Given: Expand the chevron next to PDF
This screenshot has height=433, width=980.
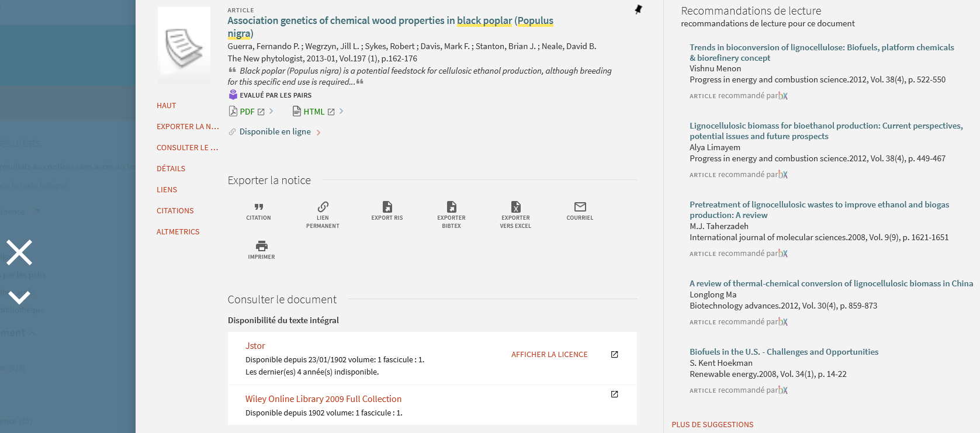Looking at the screenshot, I should pyautogui.click(x=271, y=111).
